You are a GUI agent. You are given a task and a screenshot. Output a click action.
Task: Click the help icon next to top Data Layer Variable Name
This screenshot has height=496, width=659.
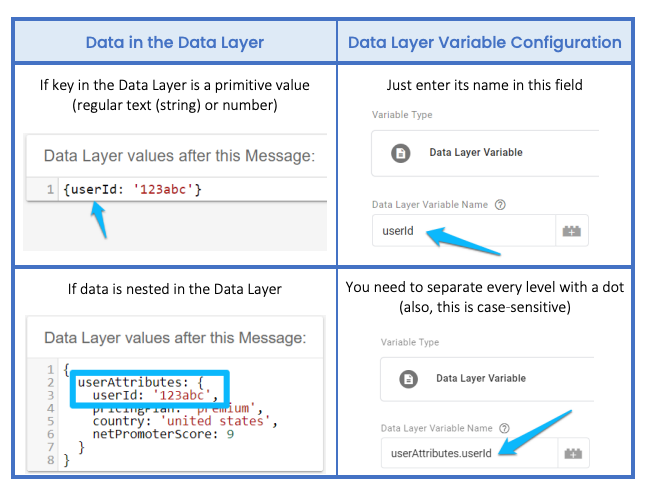point(500,205)
